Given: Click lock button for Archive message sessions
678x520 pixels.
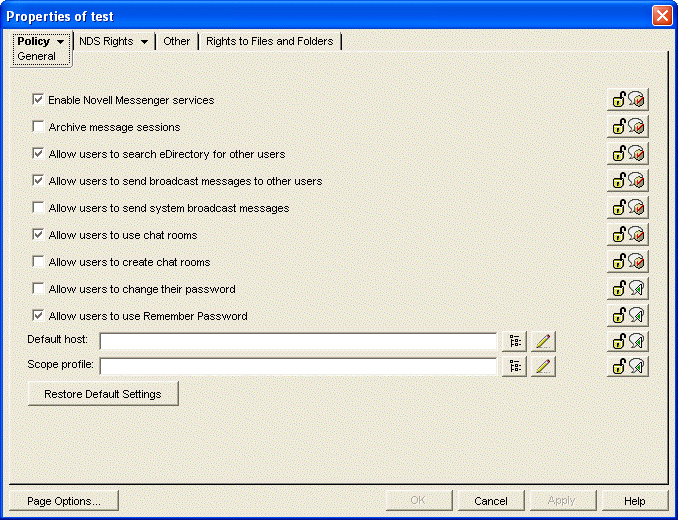Looking at the screenshot, I should [627, 127].
